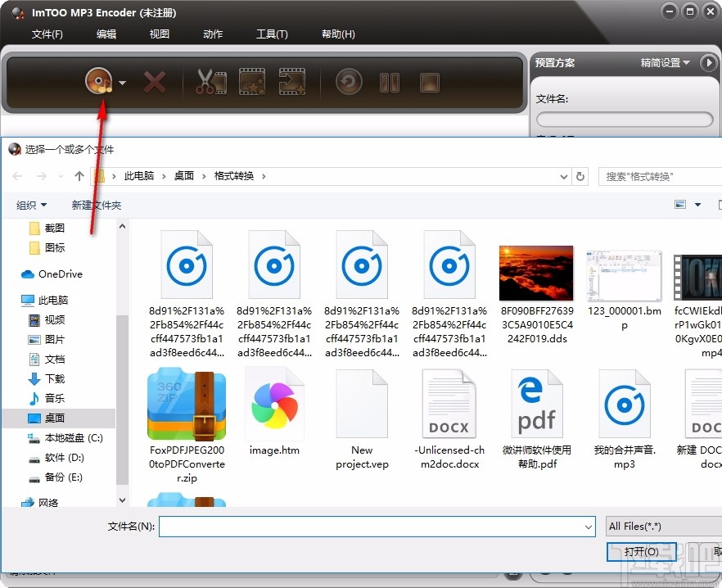Expand the 组织 menu in the dialog
This screenshot has height=588, width=722.
pyautogui.click(x=30, y=204)
